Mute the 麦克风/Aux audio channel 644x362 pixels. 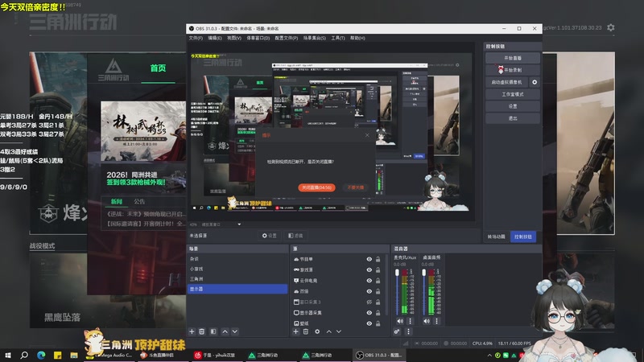click(x=400, y=321)
